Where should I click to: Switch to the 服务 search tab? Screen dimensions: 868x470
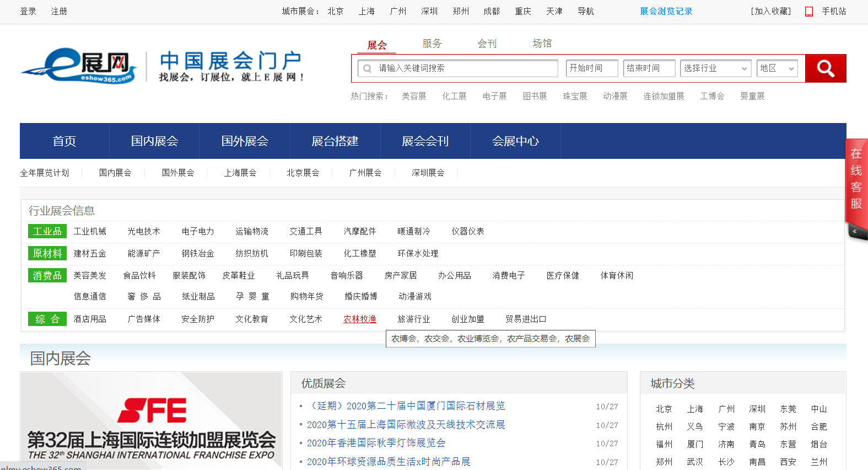pos(432,44)
